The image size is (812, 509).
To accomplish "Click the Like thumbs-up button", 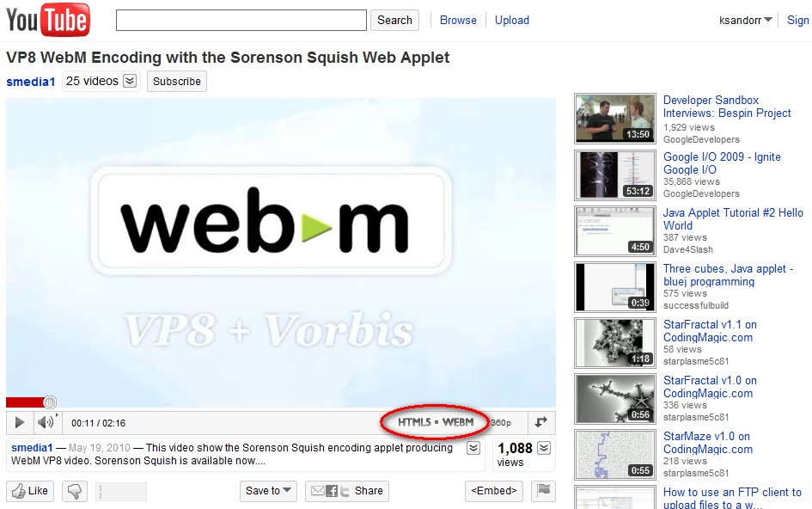I will pos(30,491).
